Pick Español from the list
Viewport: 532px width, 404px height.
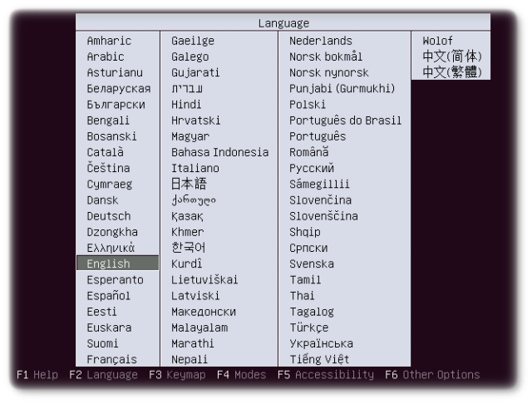[x=109, y=295]
